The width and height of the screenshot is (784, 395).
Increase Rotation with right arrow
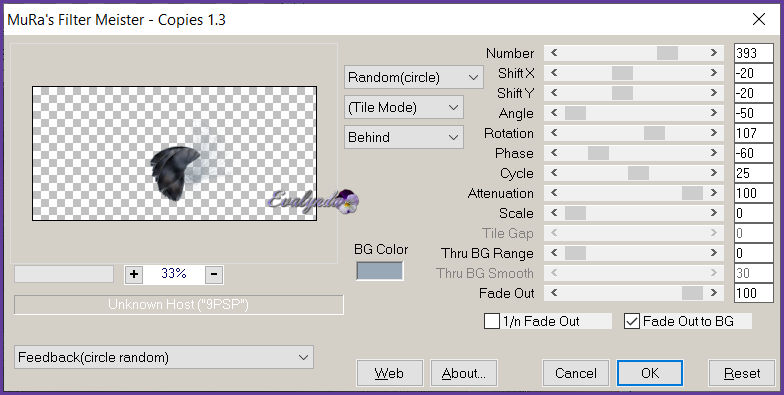(x=714, y=133)
